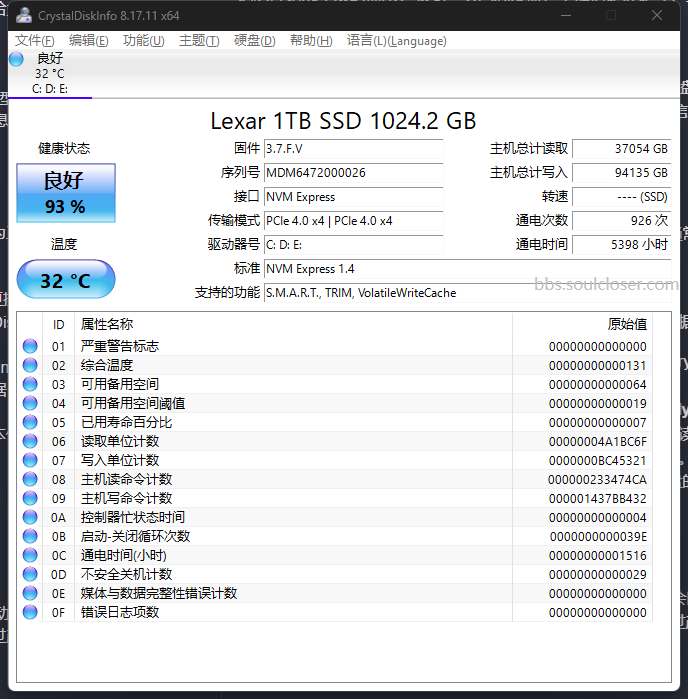Screen dimensions: 688x699
Task: Click the drive letter field C: D: E:
Action: (x=354, y=245)
